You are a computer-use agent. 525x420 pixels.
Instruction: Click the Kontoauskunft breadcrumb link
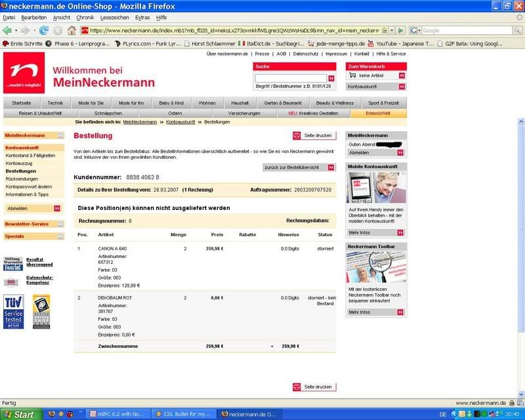tap(180, 122)
